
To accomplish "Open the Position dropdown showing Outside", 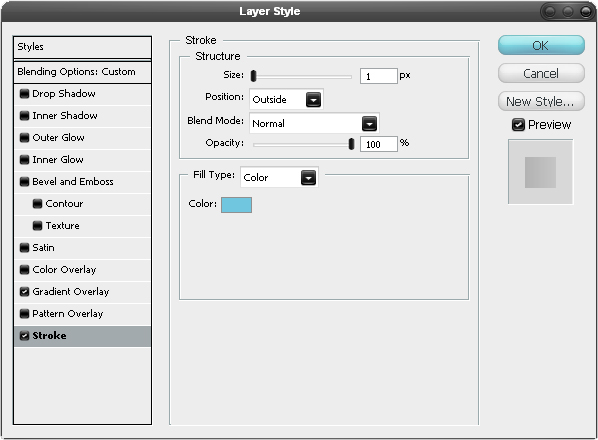I will coord(286,100).
